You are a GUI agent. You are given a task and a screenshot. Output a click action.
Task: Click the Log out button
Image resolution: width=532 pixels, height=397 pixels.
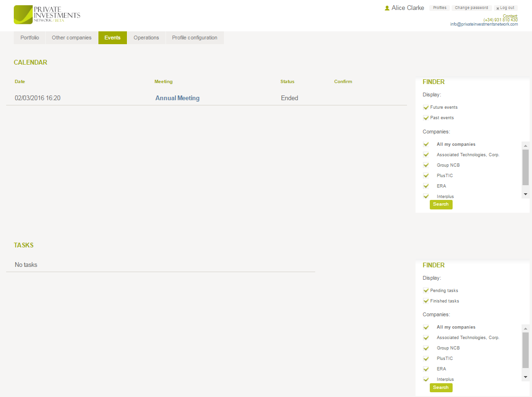(506, 8)
